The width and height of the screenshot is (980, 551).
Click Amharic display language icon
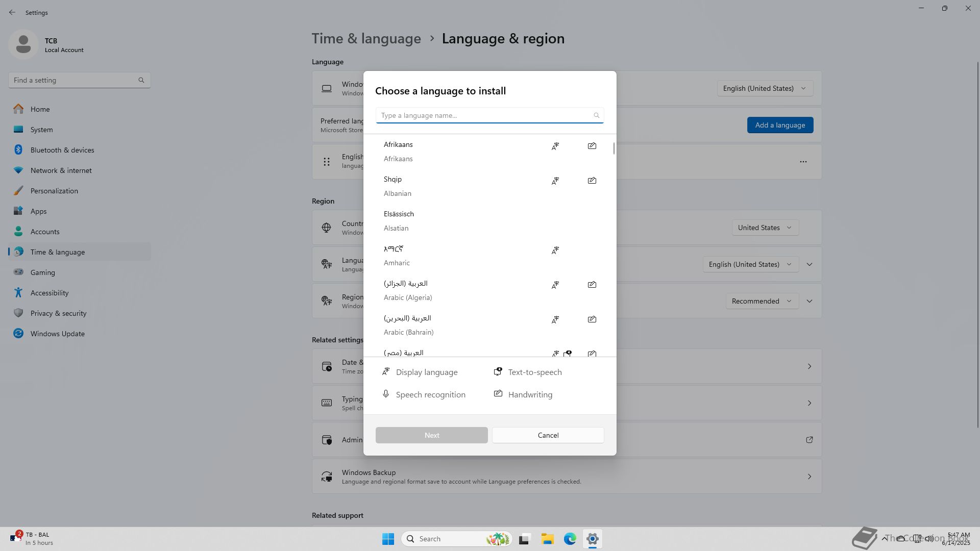pos(555,251)
